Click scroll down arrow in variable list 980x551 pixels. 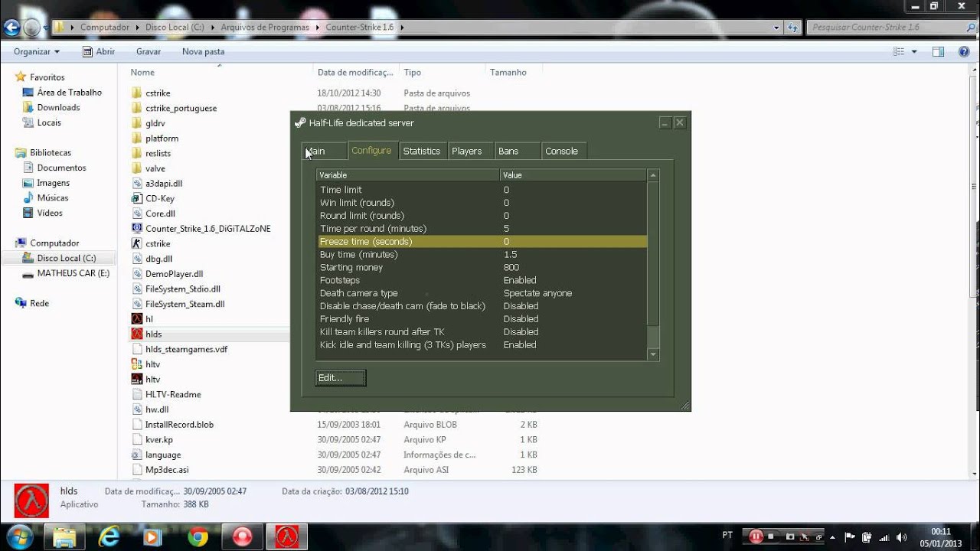point(653,355)
